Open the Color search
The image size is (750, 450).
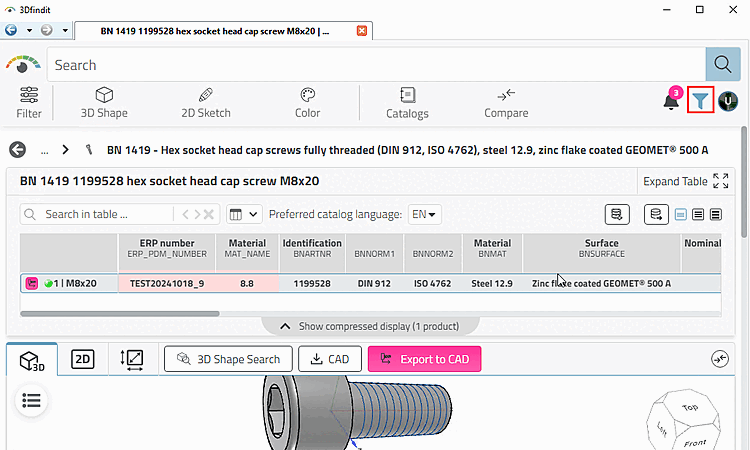[x=307, y=102]
